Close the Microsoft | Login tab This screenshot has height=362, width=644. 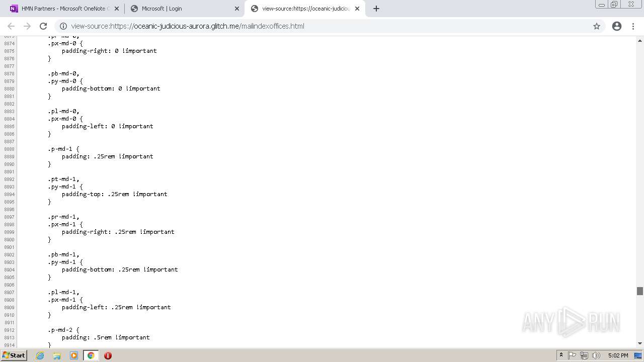point(237,9)
